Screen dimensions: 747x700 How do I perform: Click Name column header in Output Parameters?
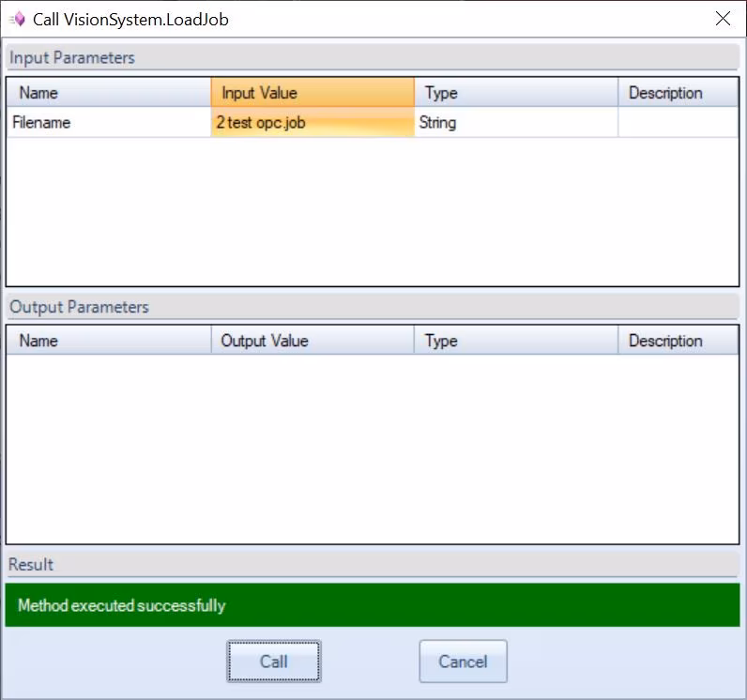[109, 341]
